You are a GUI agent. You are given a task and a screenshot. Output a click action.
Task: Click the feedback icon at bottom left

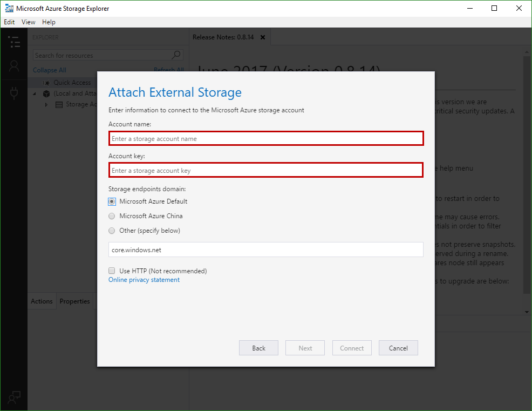pos(14,397)
